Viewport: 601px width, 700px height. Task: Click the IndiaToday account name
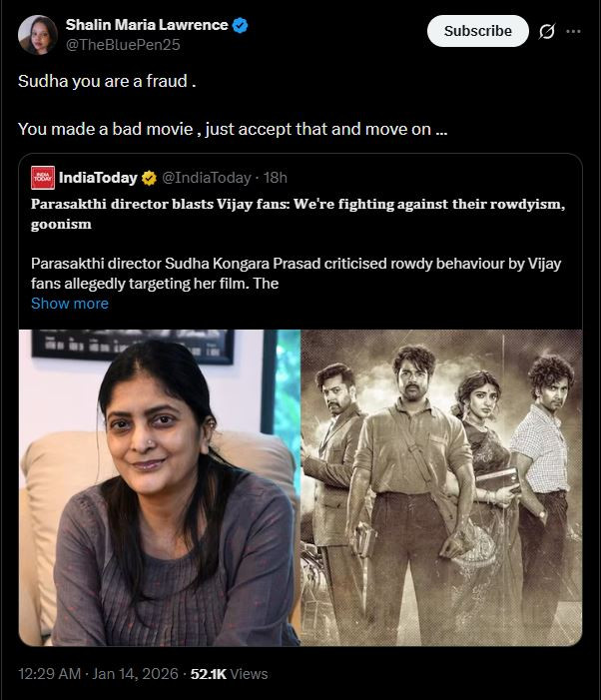tap(98, 178)
